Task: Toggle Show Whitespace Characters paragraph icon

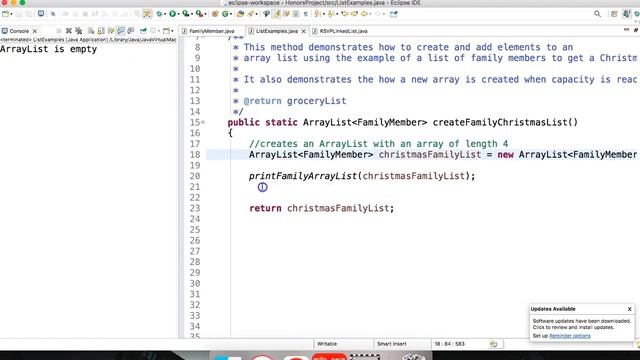Action: click(306, 14)
